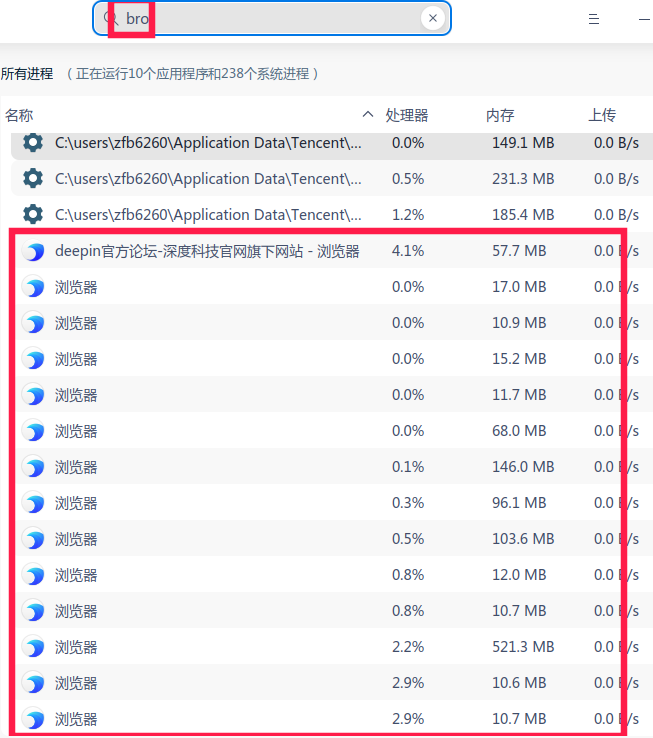Select the Tencent process using 1.2% CPU
This screenshot has height=738, width=653.
point(332,215)
